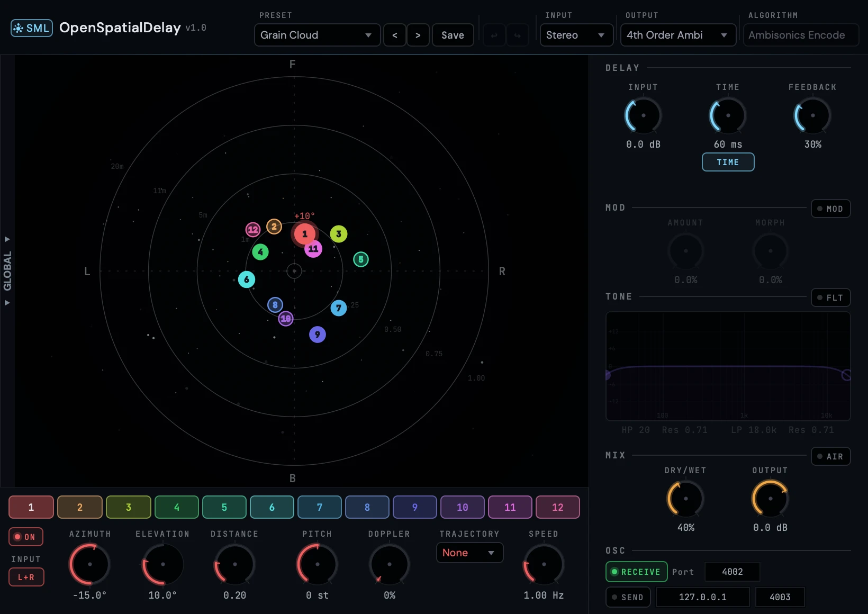The width and height of the screenshot is (868, 614).
Task: Click the OSC receive port field 4002
Action: (x=733, y=572)
